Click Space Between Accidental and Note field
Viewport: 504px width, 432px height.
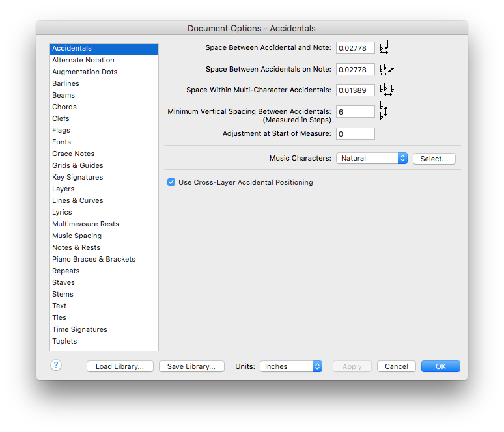click(356, 48)
